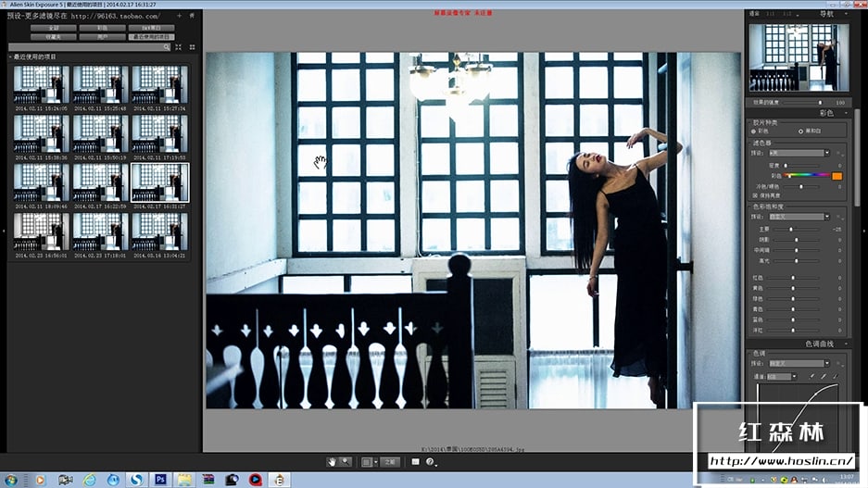Collapse the 色调曲线 tone curve panel
868x488 pixels.
[847, 344]
